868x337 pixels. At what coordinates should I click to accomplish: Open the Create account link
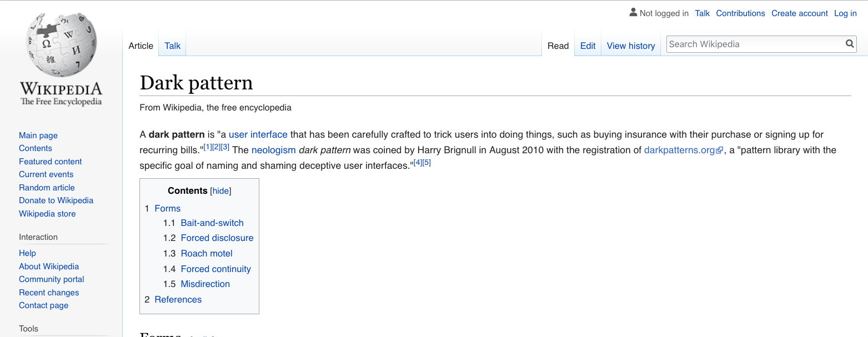point(799,13)
